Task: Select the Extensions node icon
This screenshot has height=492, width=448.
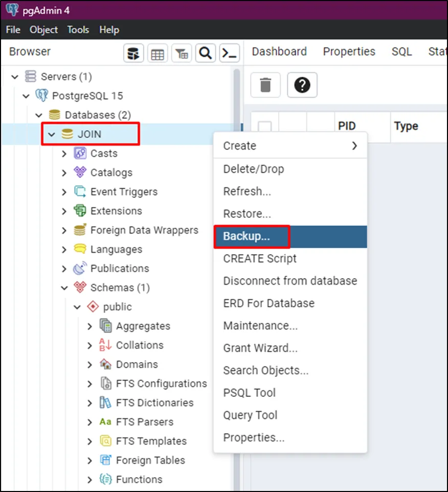Action: (80, 211)
